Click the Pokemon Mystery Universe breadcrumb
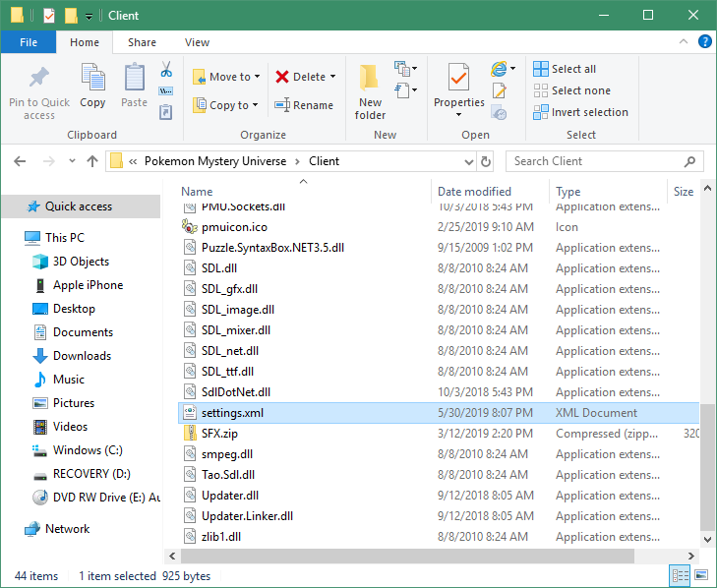The width and height of the screenshot is (717, 588). pos(215,161)
